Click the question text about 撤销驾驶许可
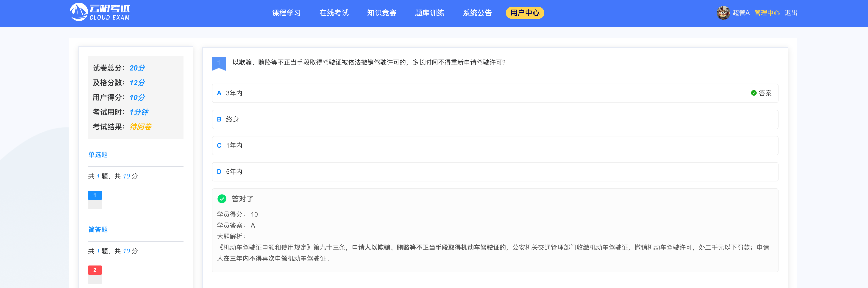The image size is (868, 288). click(369, 62)
